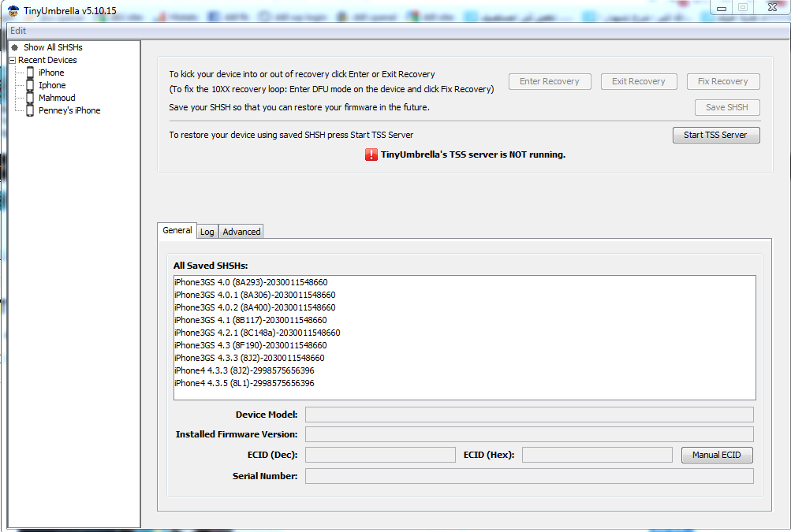Maximize the TinyUmbrella window
Screen dimensions: 791x532
point(743,8)
